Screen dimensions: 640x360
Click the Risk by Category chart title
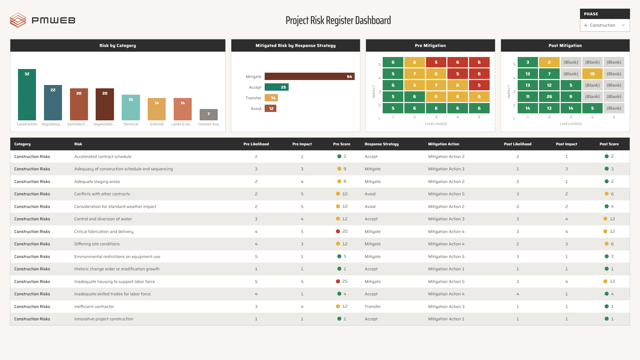(118, 45)
